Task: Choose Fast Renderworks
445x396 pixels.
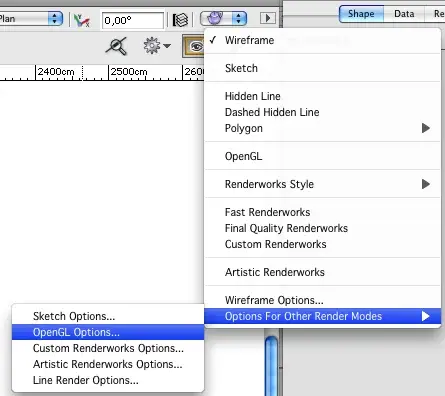Action: (322, 212)
